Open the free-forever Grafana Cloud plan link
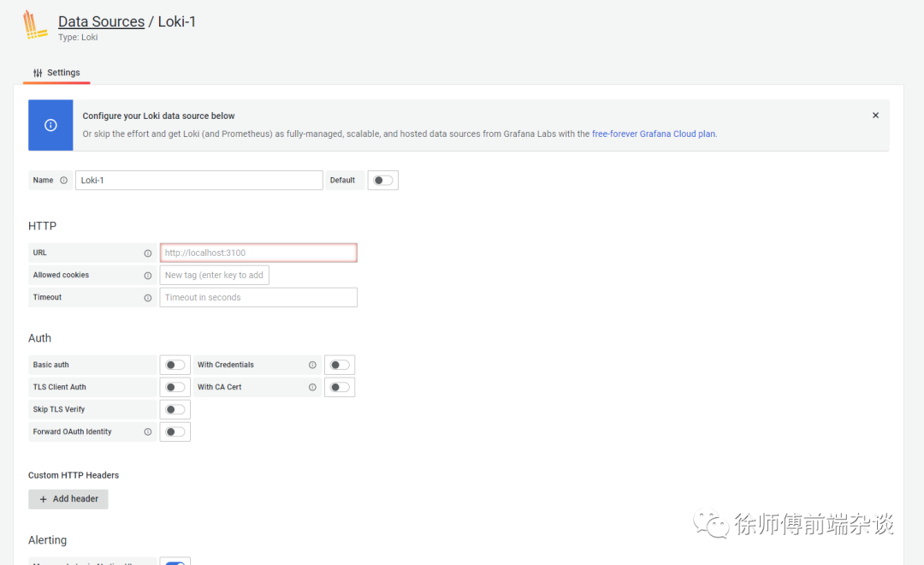 [x=654, y=134]
